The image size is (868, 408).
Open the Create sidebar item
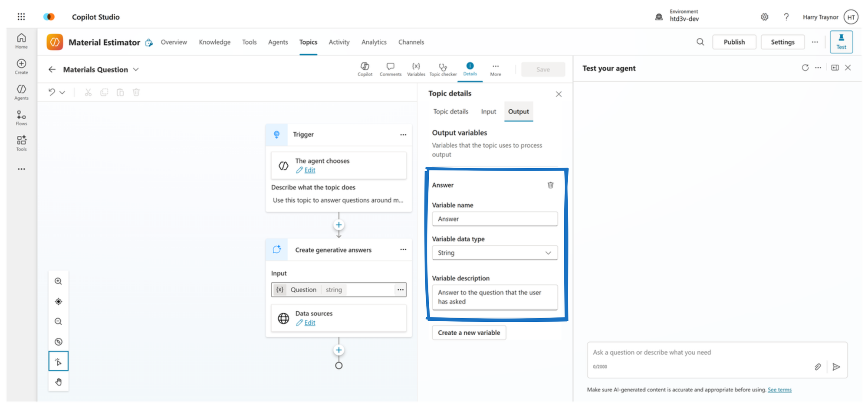pyautogui.click(x=21, y=66)
